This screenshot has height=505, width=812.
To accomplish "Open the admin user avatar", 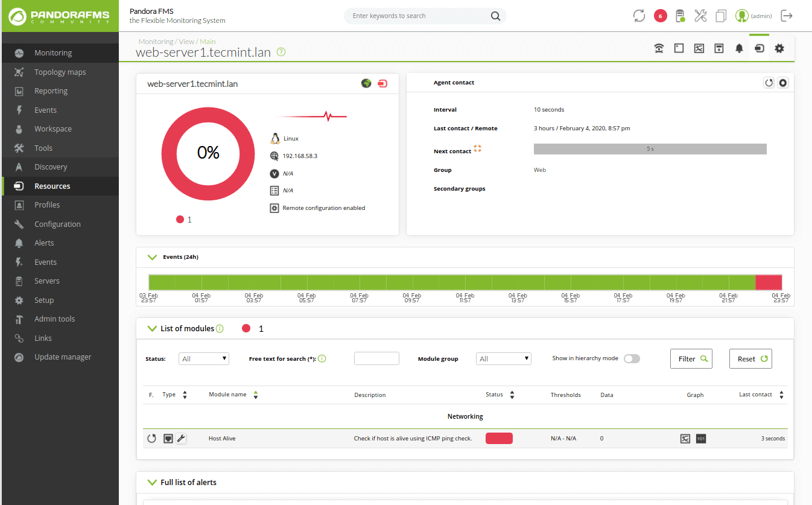I will (x=742, y=16).
